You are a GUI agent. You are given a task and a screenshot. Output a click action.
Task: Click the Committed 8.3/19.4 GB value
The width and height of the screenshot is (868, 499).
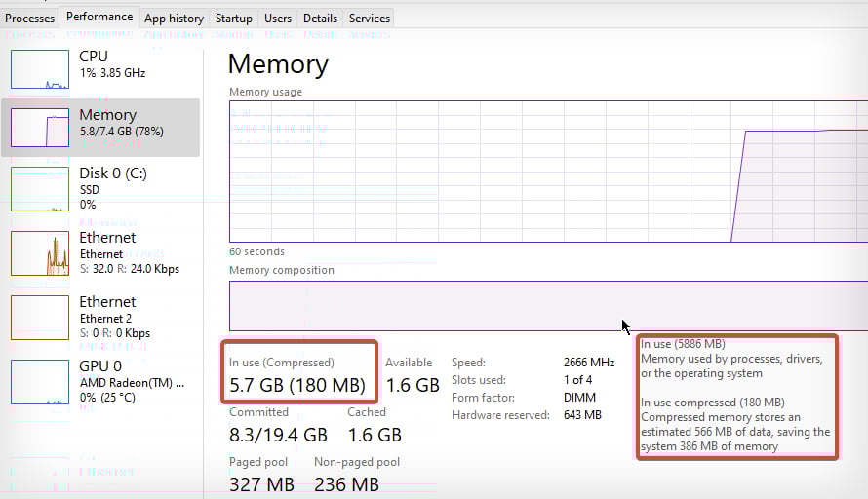coord(279,435)
